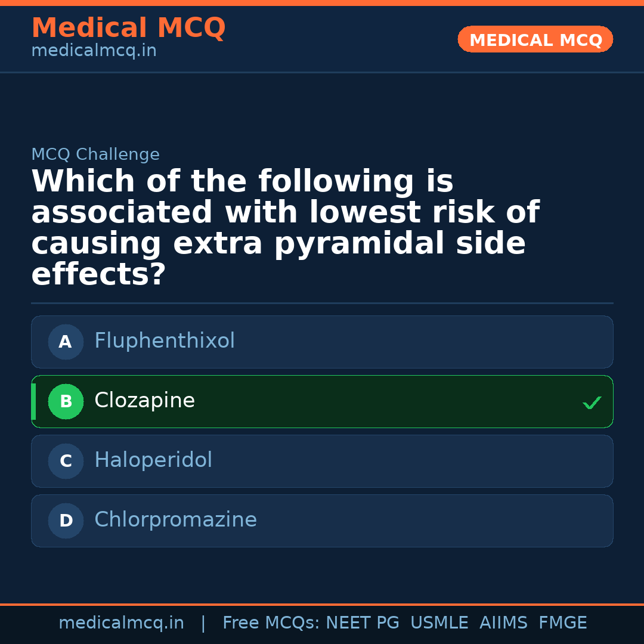Open the medicalmcq.in link under the header title
This screenshot has height=644, width=644.
click(x=94, y=51)
